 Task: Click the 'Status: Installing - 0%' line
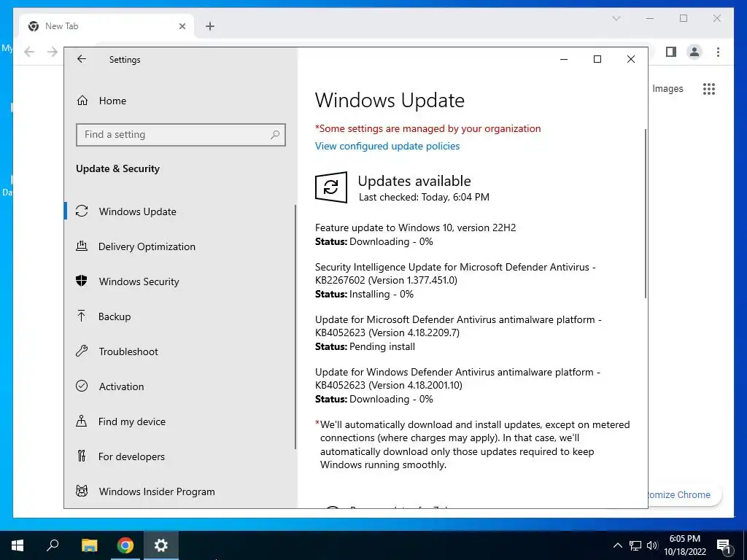click(365, 295)
